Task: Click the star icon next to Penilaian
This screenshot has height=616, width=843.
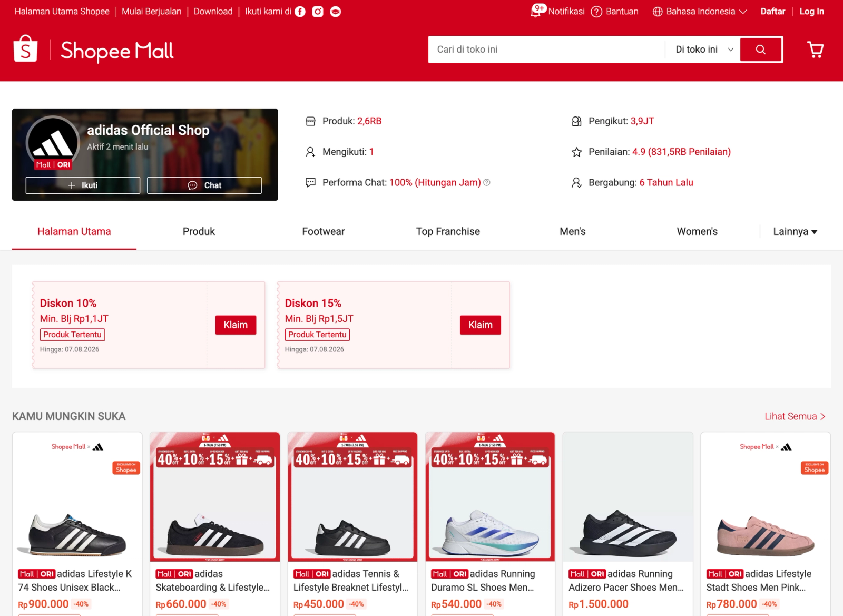Action: coord(576,152)
